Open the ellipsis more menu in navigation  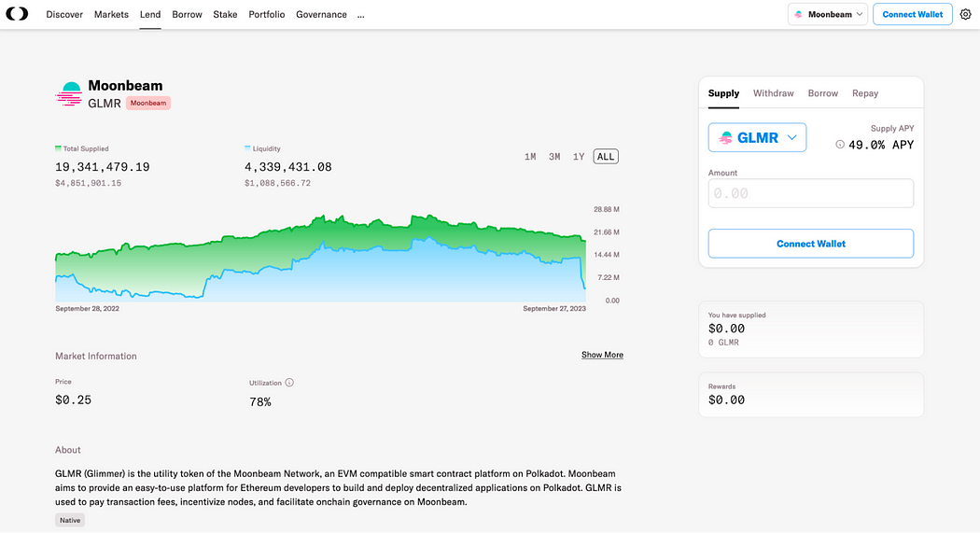pyautogui.click(x=360, y=15)
